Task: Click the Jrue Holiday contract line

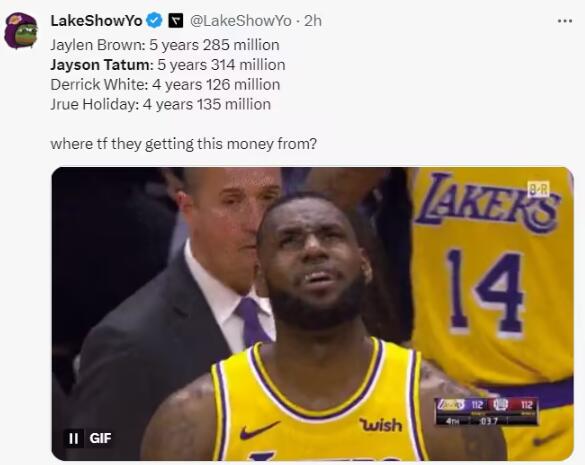Action: click(x=161, y=104)
